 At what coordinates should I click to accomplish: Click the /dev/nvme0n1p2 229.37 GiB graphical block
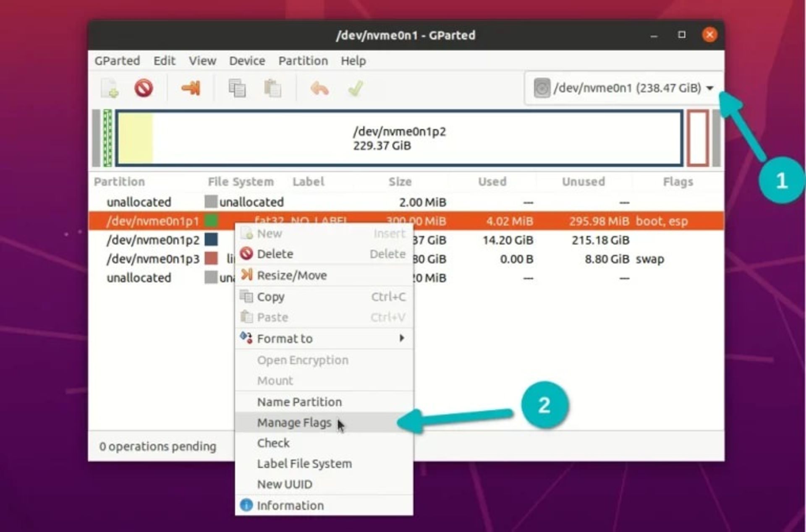pos(399,138)
